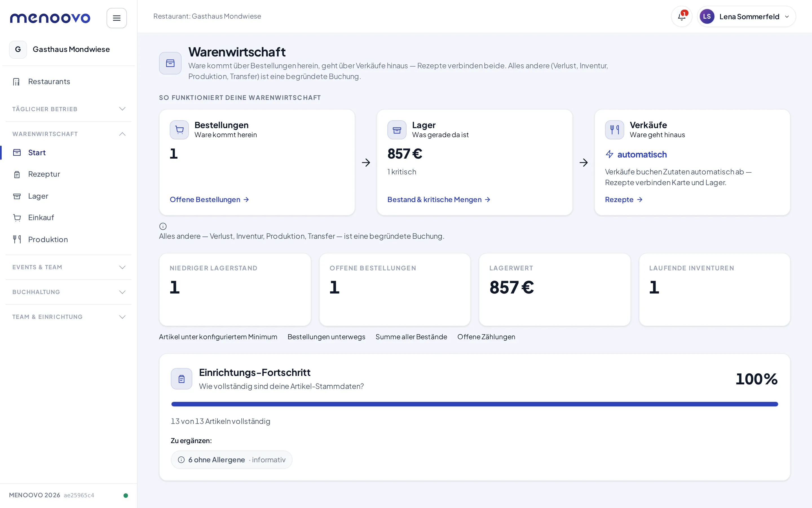The width and height of the screenshot is (812, 508).
Task: Click the lightning bolt icon beside automatisch
Action: coord(609,154)
